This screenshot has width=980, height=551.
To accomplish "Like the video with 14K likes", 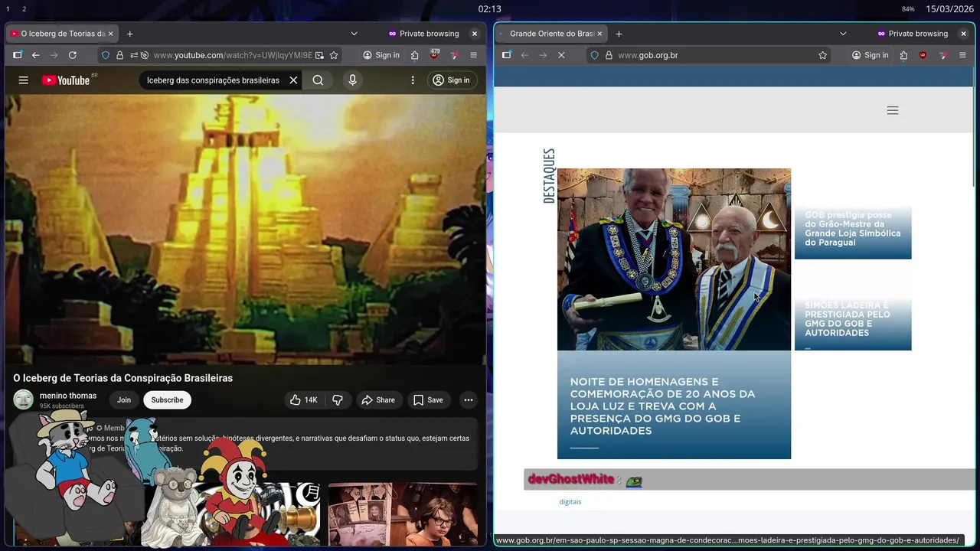I will [304, 399].
